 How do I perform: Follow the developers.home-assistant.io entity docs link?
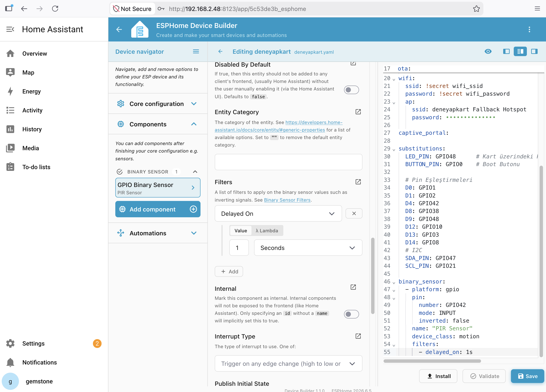click(278, 126)
